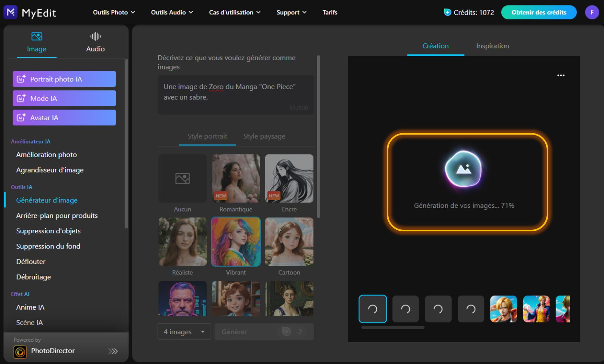Switch to Style paysage tab
604x364 pixels.
[264, 137]
